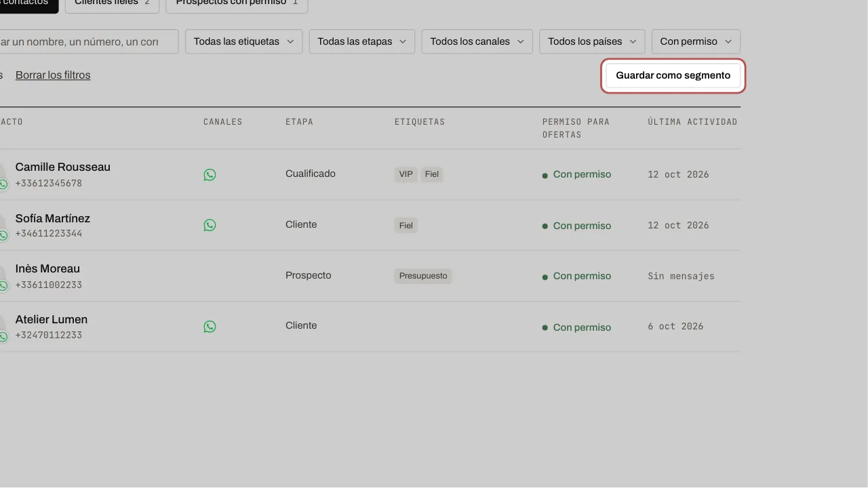This screenshot has width=868, height=488.
Task: Click 'Con permiso' status for Camille Rousseau
Action: point(577,174)
